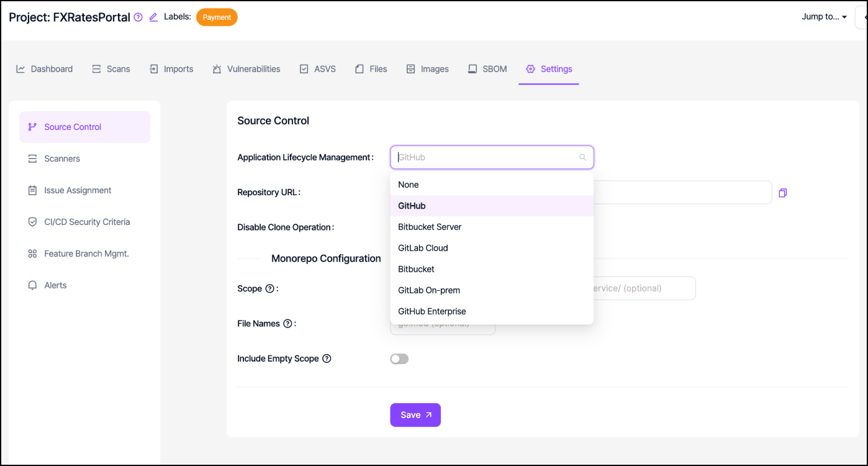Viewport: 868px width, 466px height.
Task: Click the copy icon beside Repository URL
Action: [x=782, y=193]
